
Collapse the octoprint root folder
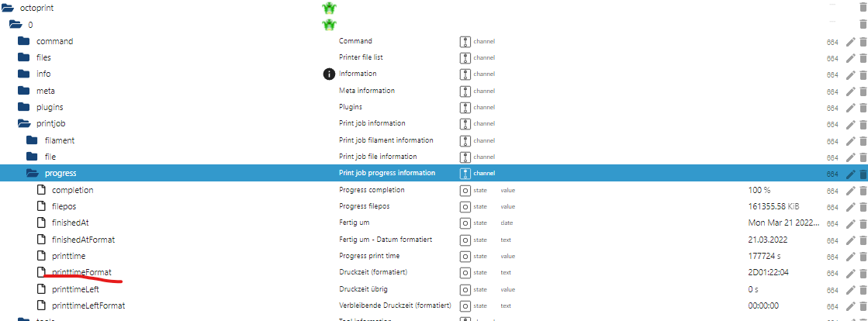click(x=8, y=9)
